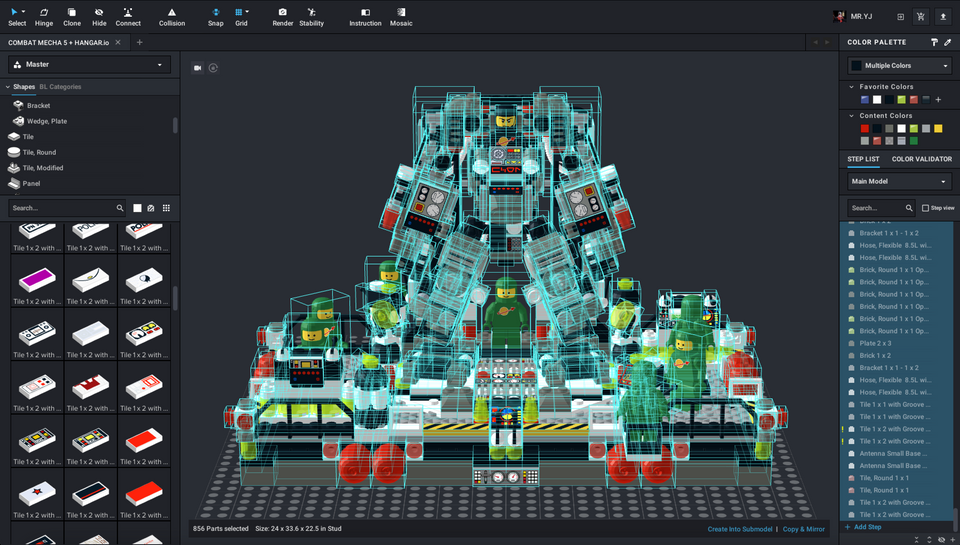Use the Hide tool

point(99,17)
